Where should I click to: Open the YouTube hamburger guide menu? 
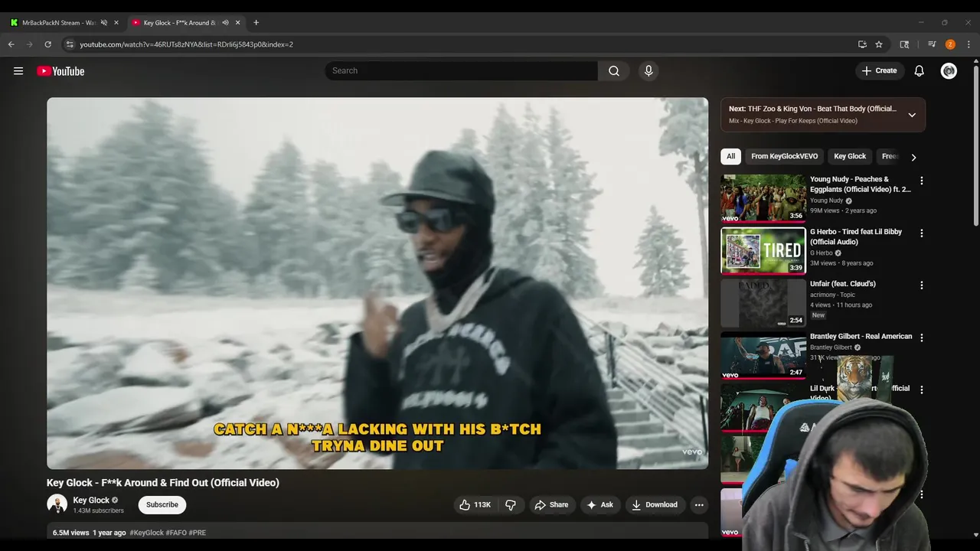[18, 71]
